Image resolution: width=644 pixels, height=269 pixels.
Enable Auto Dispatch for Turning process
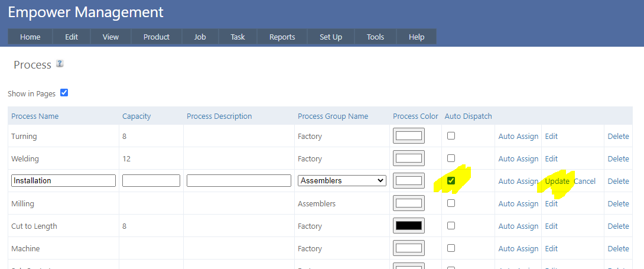pyautogui.click(x=451, y=136)
